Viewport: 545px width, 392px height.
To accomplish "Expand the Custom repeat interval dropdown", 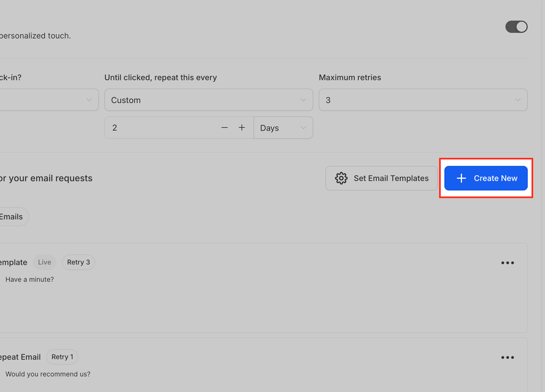I will (x=209, y=100).
